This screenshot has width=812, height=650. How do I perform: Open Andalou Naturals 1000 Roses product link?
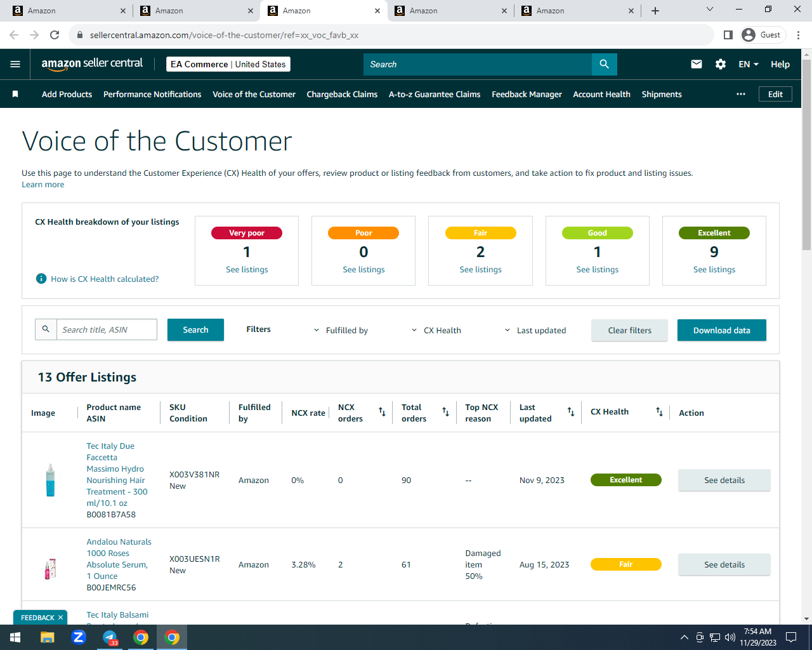tap(119, 559)
